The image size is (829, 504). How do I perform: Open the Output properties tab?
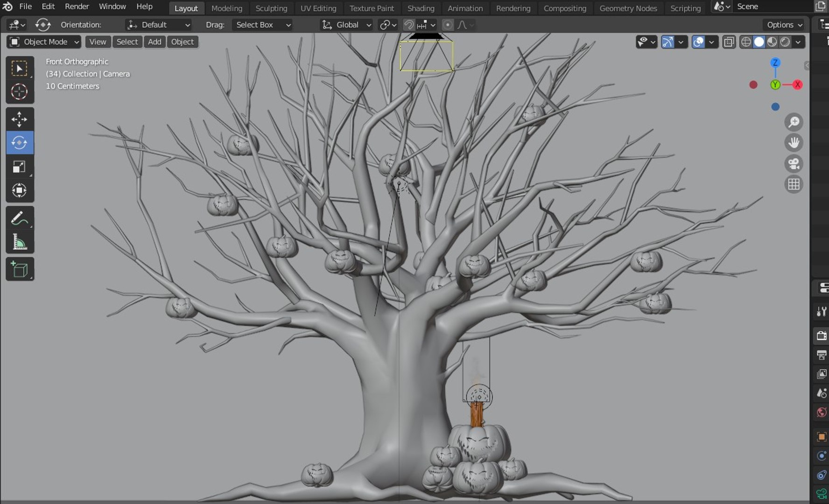pyautogui.click(x=822, y=355)
